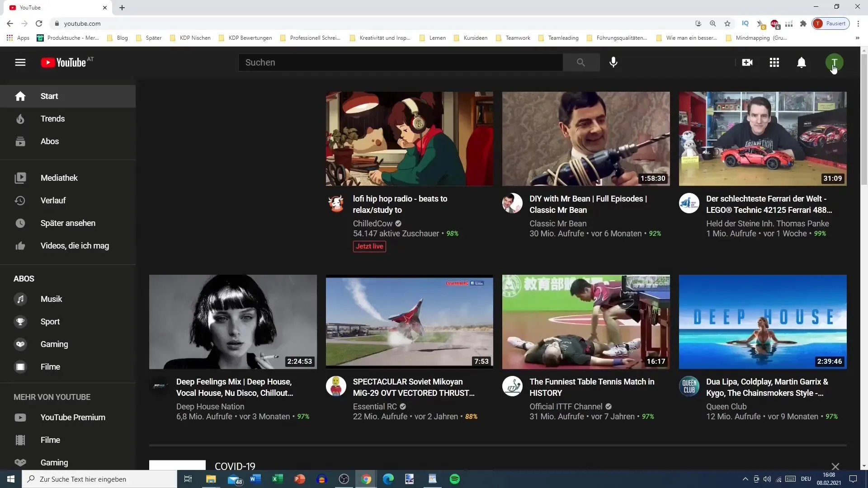Show hidden system tray icons
This screenshot has width=868, height=488.
pyautogui.click(x=745, y=479)
